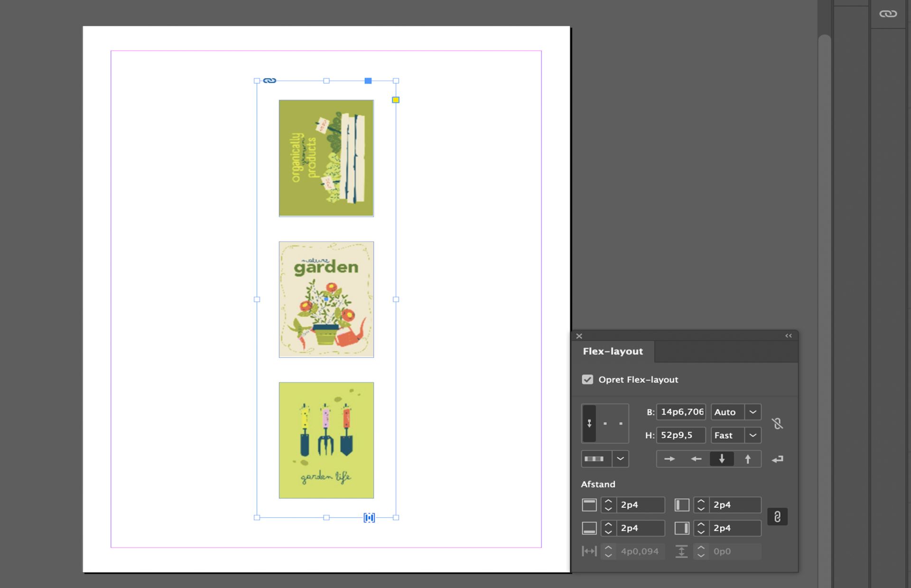Click the chain link icon on frame top

click(x=270, y=81)
